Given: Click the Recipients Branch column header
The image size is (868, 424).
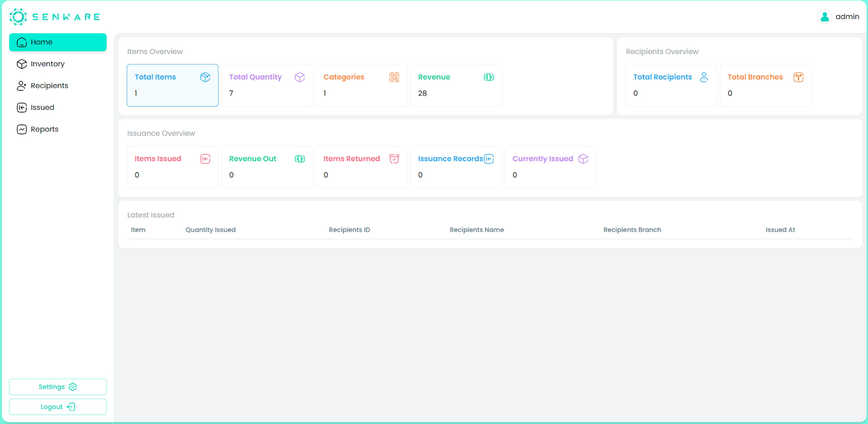Looking at the screenshot, I should (632, 230).
